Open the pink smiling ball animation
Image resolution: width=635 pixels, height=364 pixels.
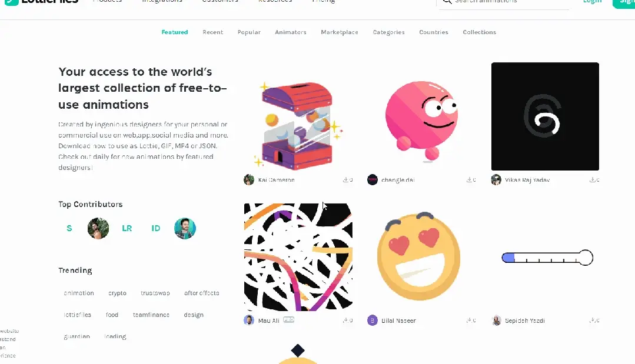pos(421,116)
